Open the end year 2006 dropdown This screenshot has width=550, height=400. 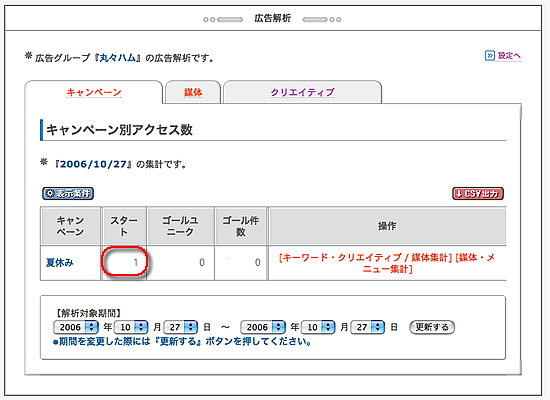[263, 327]
